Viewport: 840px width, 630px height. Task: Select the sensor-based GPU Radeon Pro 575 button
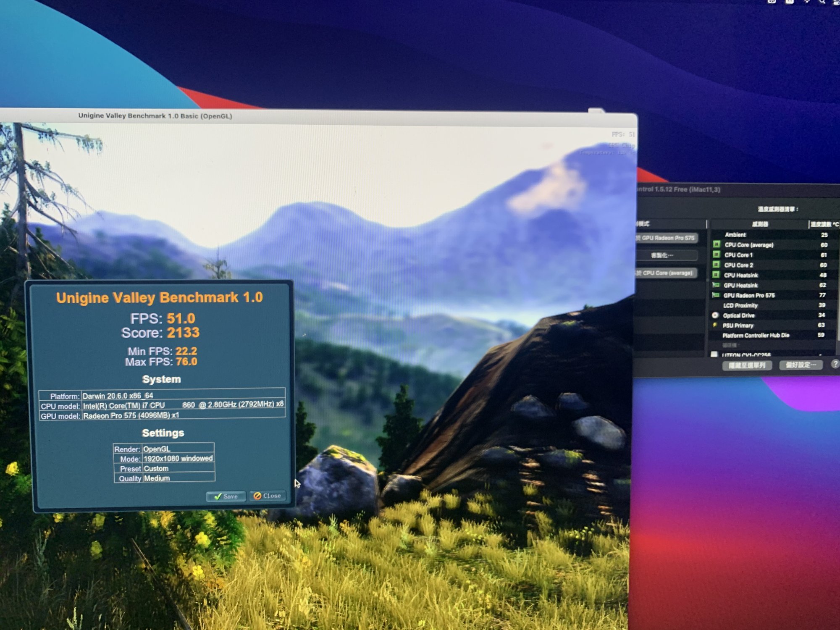667,238
